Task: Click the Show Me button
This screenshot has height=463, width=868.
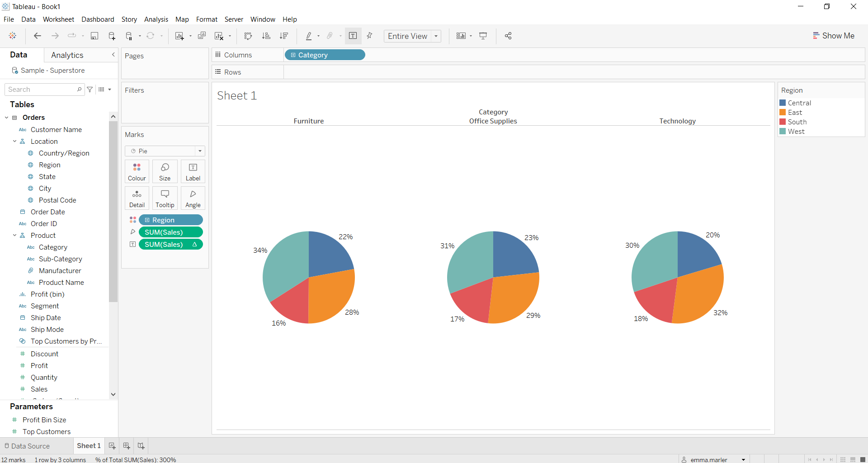Action: tap(833, 36)
